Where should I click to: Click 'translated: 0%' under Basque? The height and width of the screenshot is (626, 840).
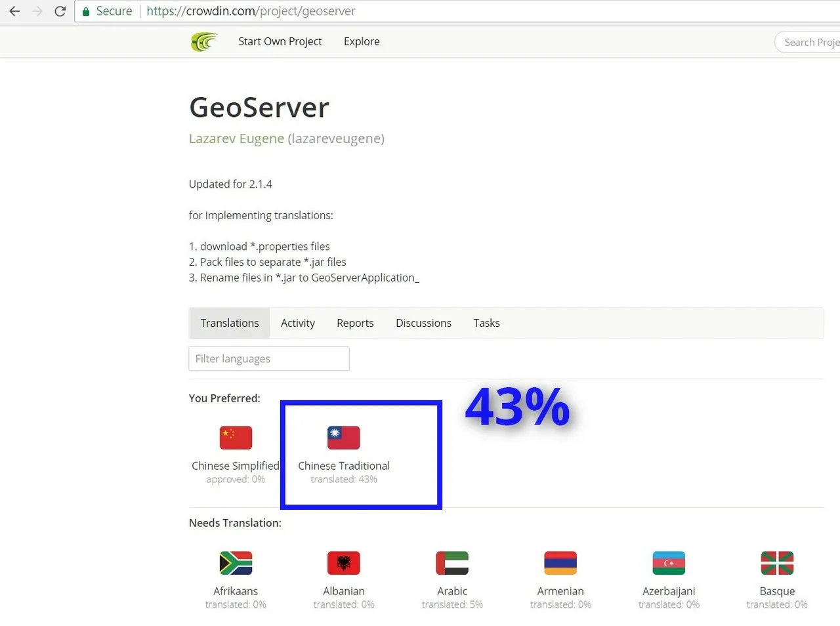point(777,605)
